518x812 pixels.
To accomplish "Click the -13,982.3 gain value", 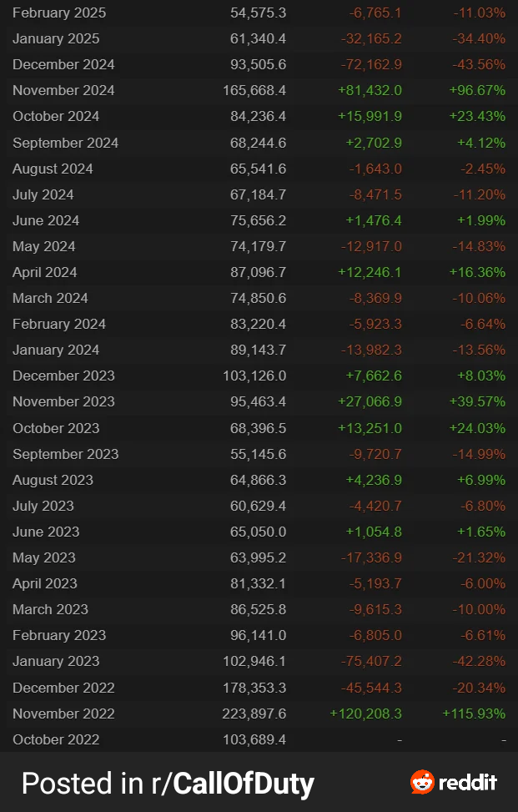I will [371, 350].
